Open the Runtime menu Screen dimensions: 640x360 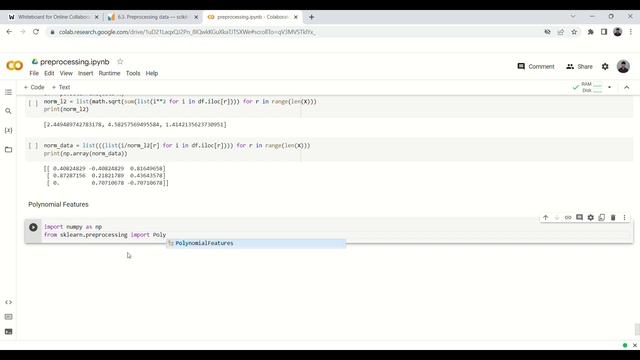(x=109, y=73)
